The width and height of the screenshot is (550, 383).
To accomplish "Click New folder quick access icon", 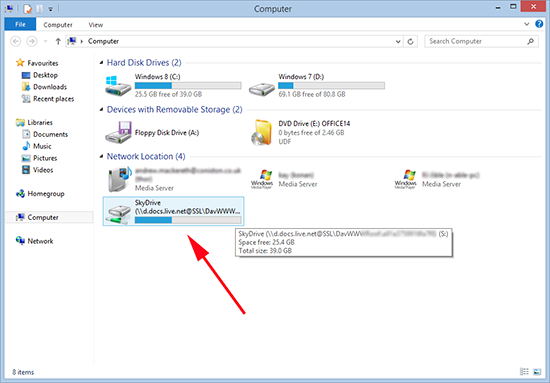I will [40, 9].
